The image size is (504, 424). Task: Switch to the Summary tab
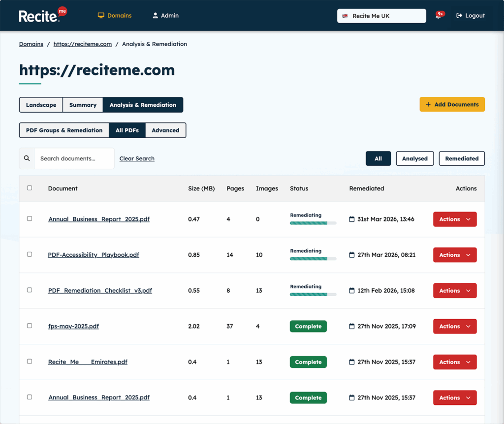pyautogui.click(x=83, y=105)
